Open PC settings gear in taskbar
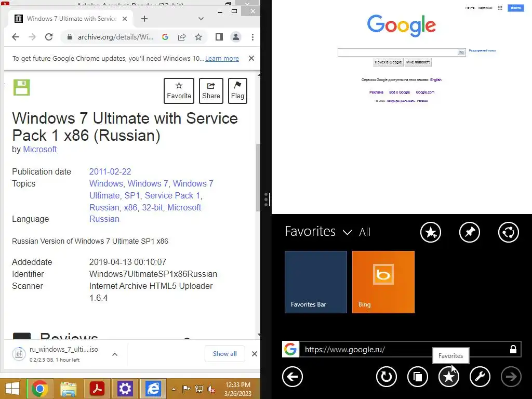Screen dimensions: 532x399 click(x=125, y=389)
